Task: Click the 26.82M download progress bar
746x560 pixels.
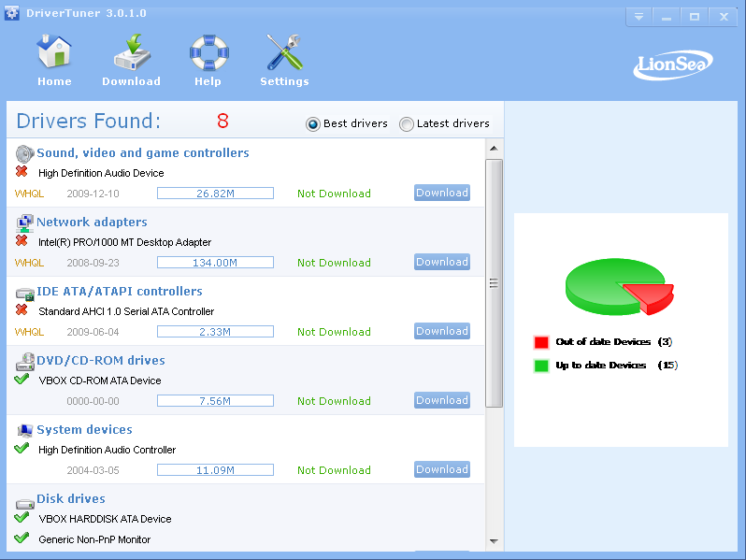Action: 215,194
